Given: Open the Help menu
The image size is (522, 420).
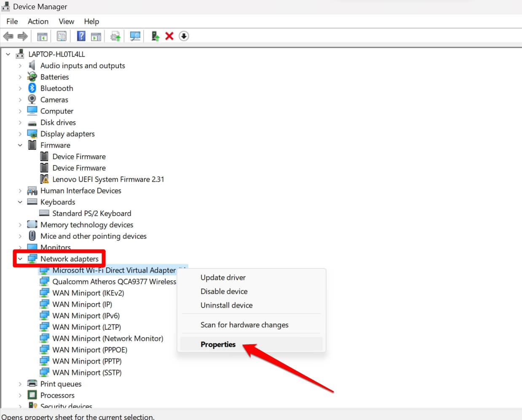Looking at the screenshot, I should pos(91,21).
